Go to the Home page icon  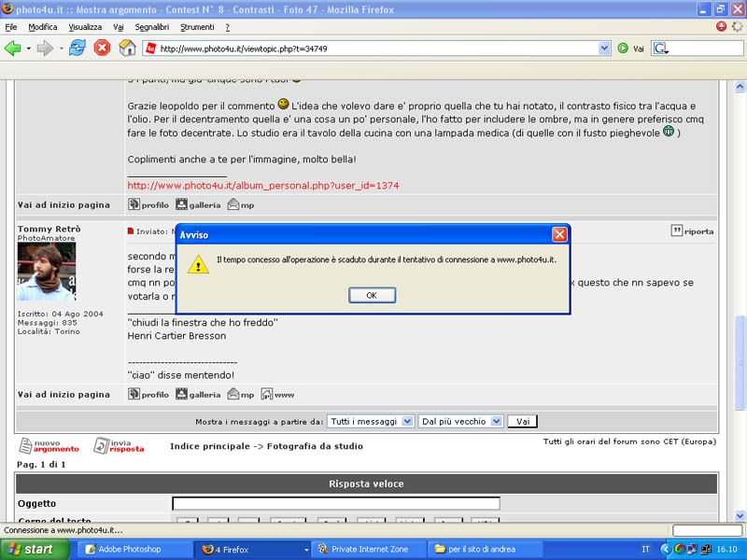click(x=127, y=48)
